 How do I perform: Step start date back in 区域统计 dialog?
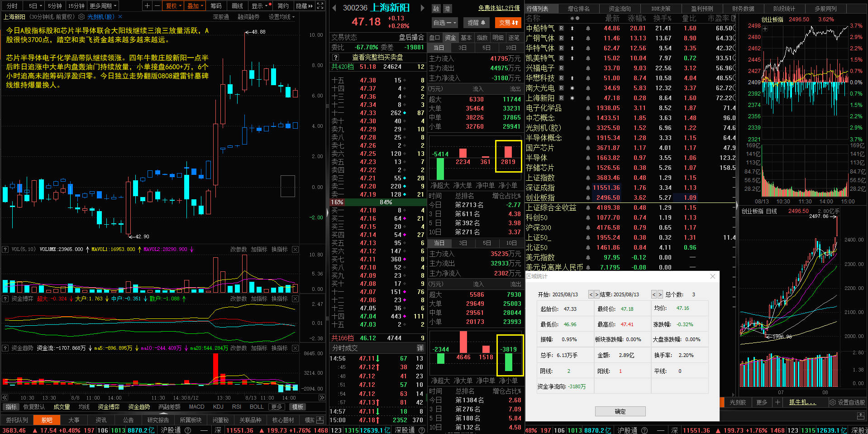click(x=591, y=294)
